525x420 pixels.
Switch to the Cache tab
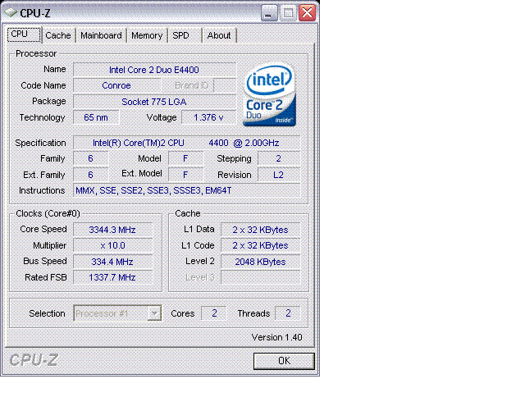pyautogui.click(x=58, y=35)
